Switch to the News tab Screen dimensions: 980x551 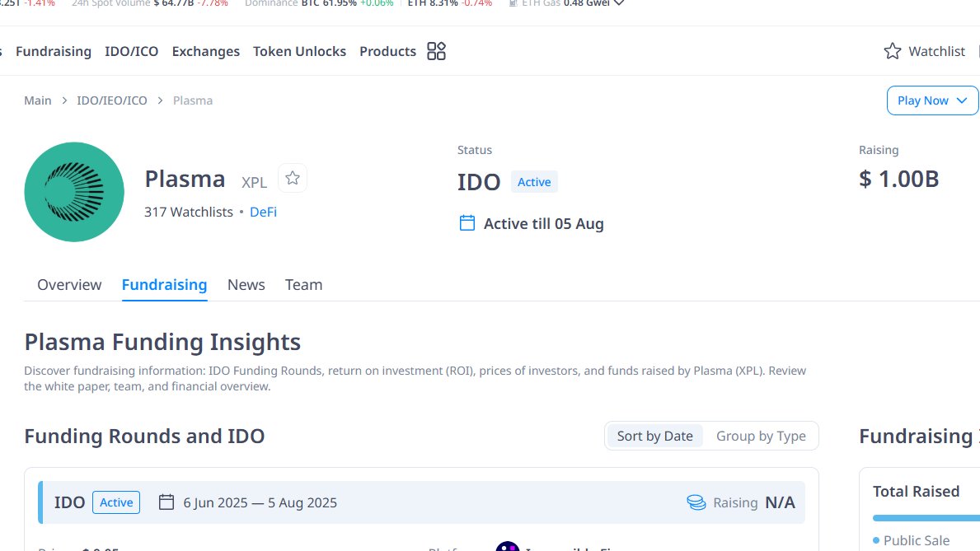pos(246,285)
